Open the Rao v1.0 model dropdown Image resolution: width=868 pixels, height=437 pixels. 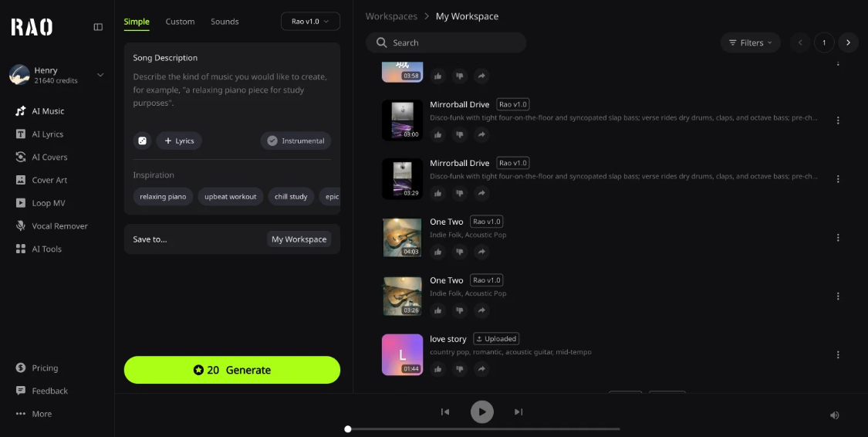pos(310,22)
